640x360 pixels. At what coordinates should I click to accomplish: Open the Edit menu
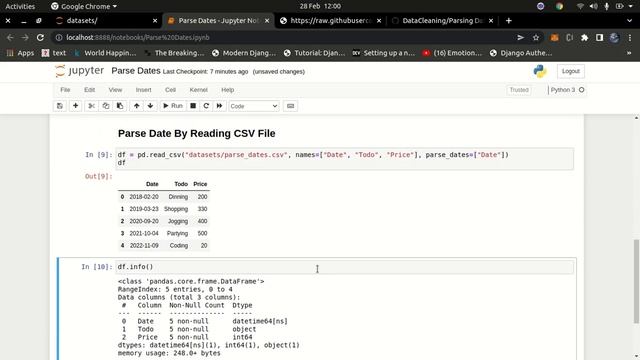coord(89,90)
